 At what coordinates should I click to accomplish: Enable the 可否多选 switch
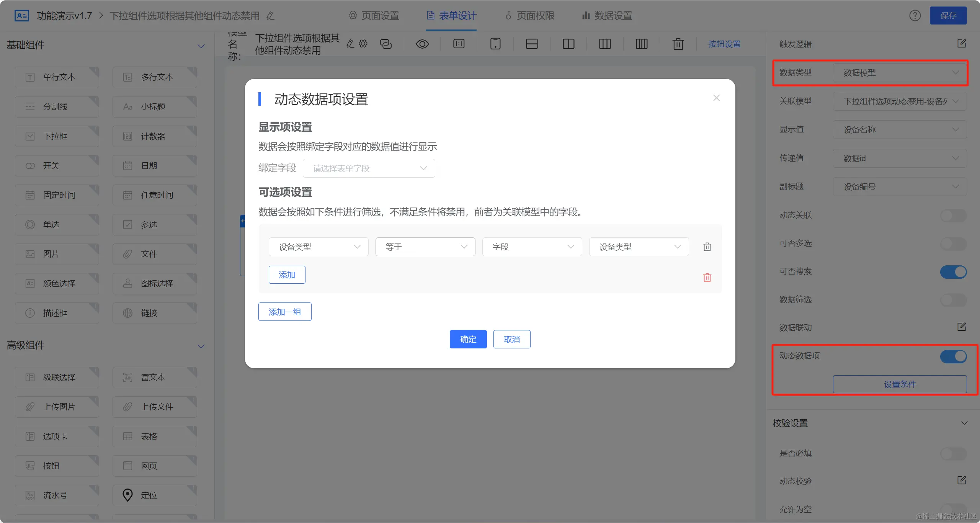coord(953,244)
